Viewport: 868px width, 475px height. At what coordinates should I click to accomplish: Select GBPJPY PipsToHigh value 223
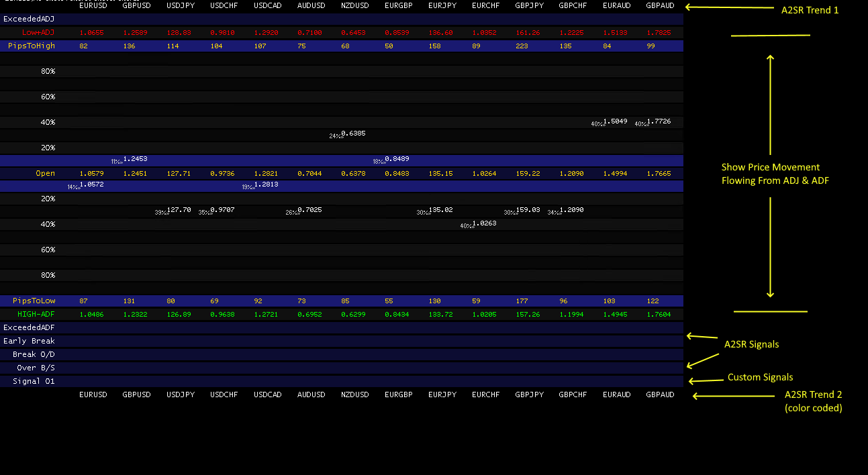point(521,46)
